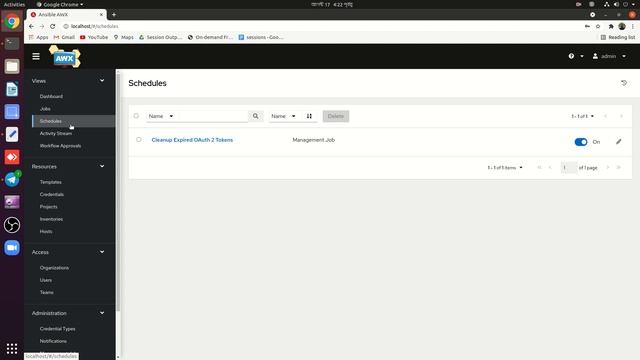This screenshot has width=640, height=360.
Task: Switch off the schedule's On toggle
Action: click(x=581, y=142)
